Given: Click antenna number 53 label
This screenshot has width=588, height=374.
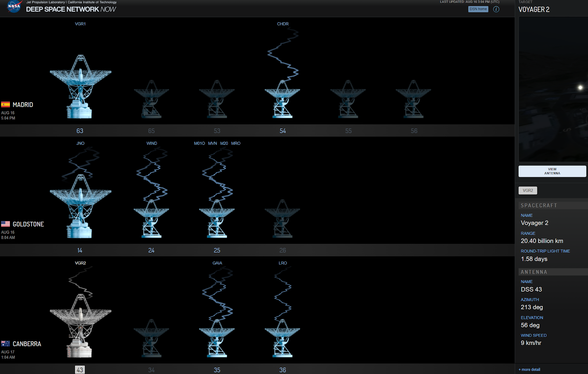Looking at the screenshot, I should [x=217, y=131].
